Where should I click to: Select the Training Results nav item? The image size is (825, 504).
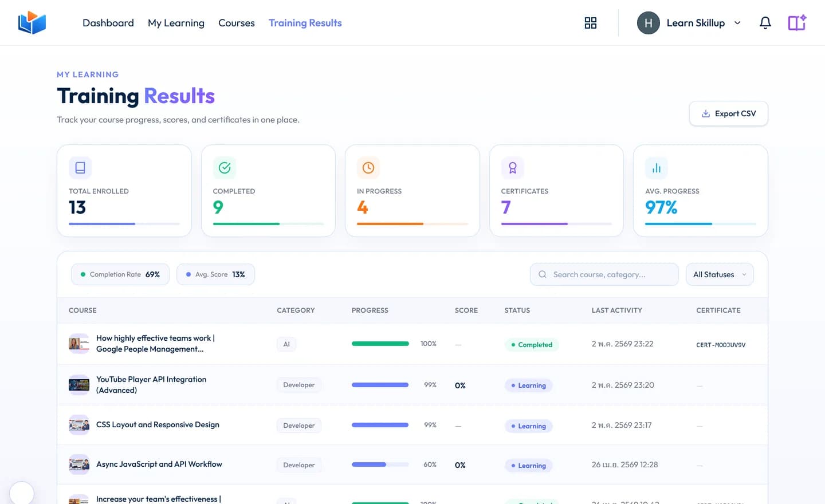click(x=305, y=23)
